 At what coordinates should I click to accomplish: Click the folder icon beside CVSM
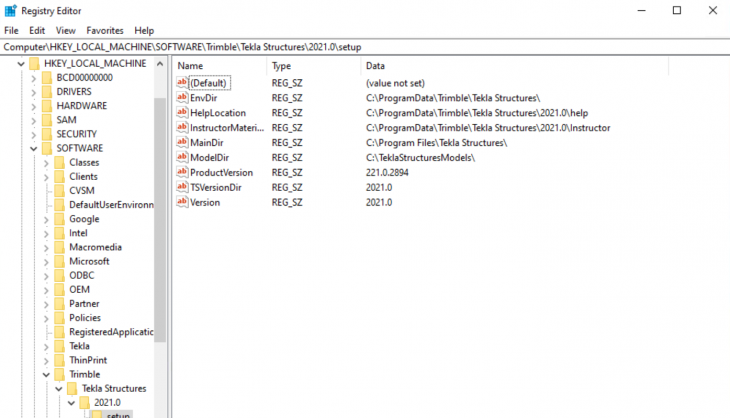59,190
